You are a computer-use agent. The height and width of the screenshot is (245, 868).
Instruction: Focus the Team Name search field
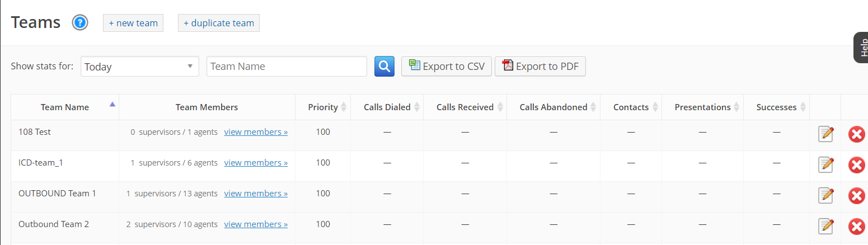coord(287,67)
